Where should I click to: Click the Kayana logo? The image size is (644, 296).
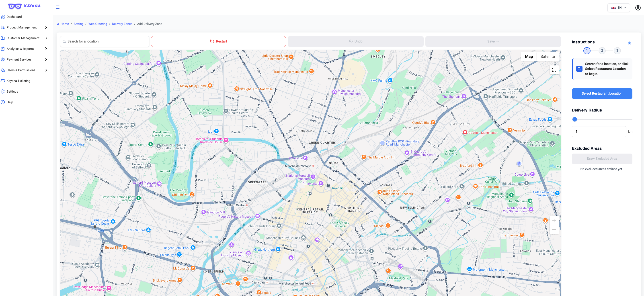(24, 6)
